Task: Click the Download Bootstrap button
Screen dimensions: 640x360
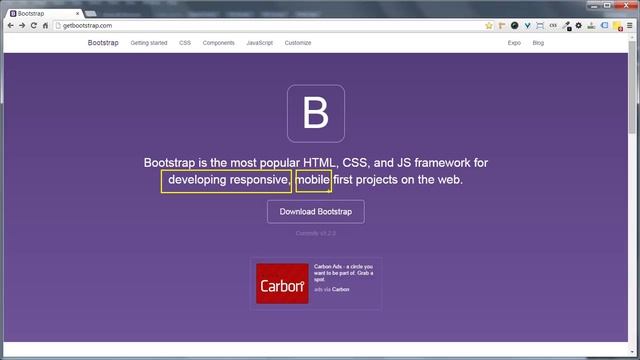Action: point(316,212)
